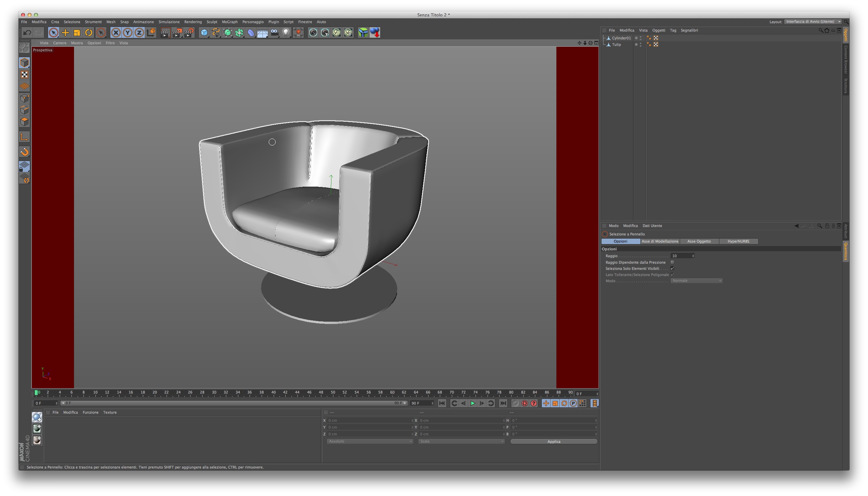The height and width of the screenshot is (496, 868).
Task: Toggle the X axis lock
Action: tap(116, 33)
